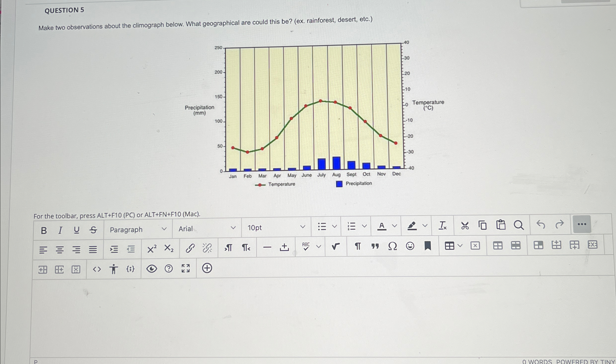This screenshot has height=364, width=616.
Task: Remove link from selection
Action: [207, 248]
